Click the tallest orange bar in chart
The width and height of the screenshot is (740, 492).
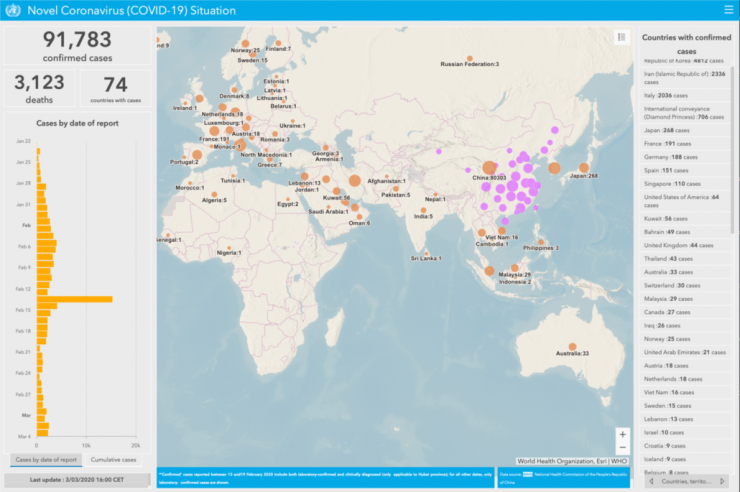coord(75,299)
